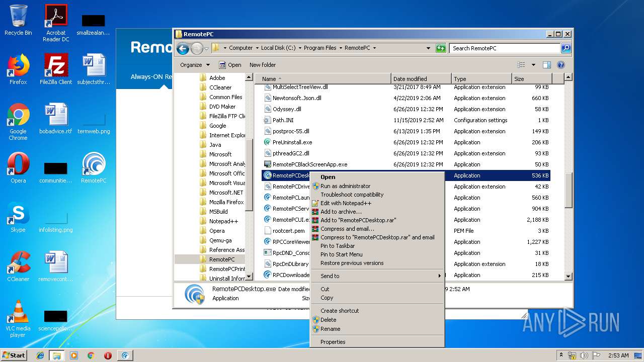644x362 pixels.
Task: Click the Change your view icon
Action: [521, 65]
